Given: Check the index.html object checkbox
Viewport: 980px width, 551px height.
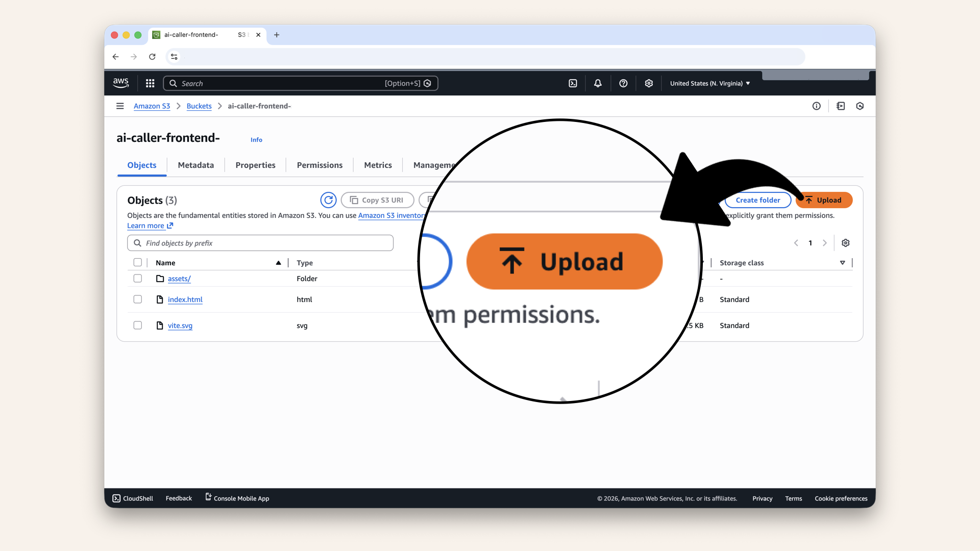Looking at the screenshot, I should (x=138, y=299).
